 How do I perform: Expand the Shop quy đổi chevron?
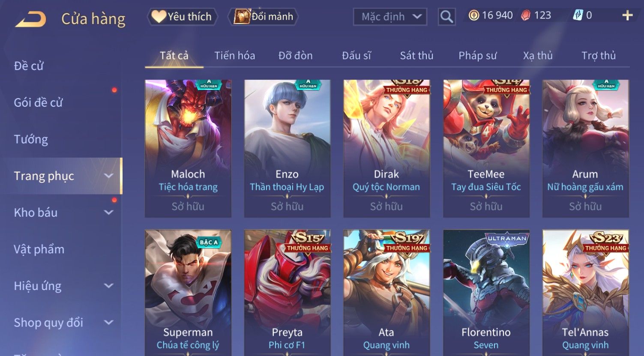pos(109,323)
